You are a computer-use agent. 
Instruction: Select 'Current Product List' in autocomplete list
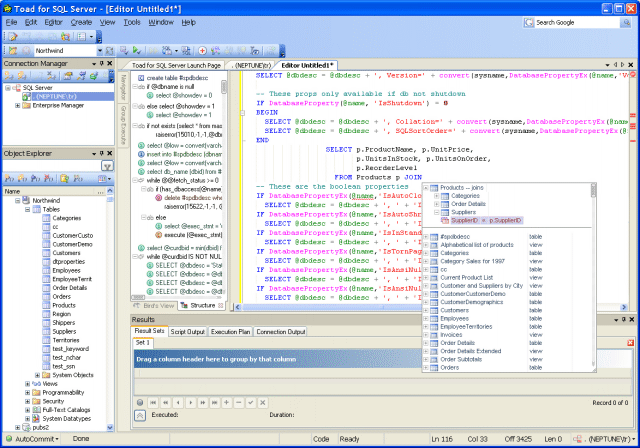[x=467, y=277]
